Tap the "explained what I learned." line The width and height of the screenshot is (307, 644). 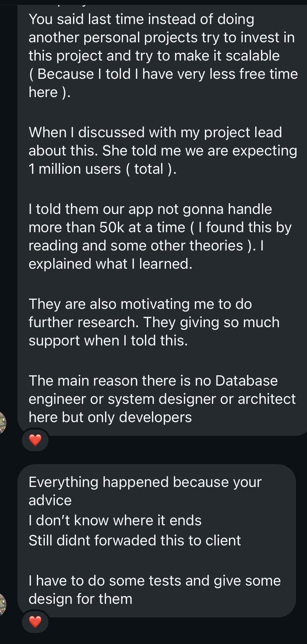coord(110,264)
